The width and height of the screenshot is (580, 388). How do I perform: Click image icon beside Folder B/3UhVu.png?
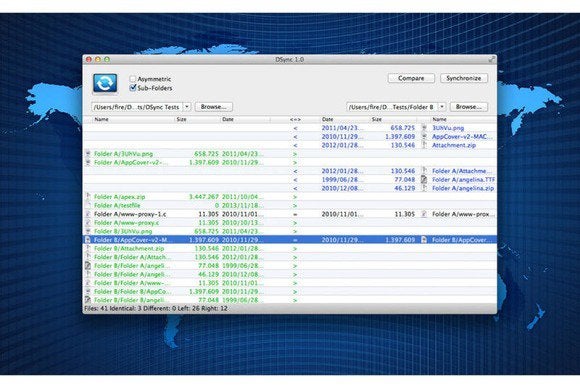(x=88, y=231)
